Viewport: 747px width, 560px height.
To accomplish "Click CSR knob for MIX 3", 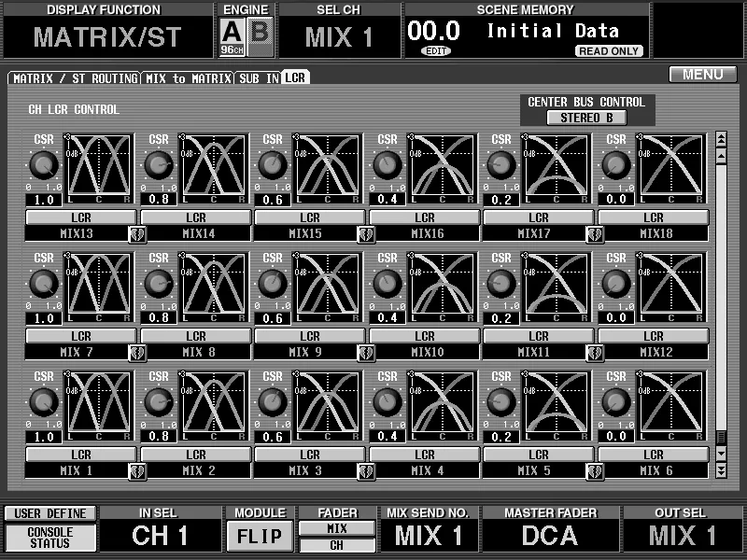I will (x=273, y=402).
